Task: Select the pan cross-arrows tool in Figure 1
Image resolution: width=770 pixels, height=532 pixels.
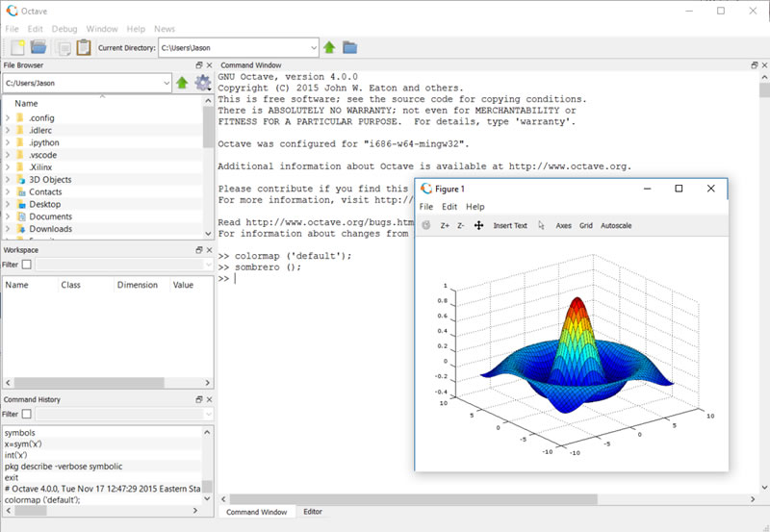Action: coord(478,225)
